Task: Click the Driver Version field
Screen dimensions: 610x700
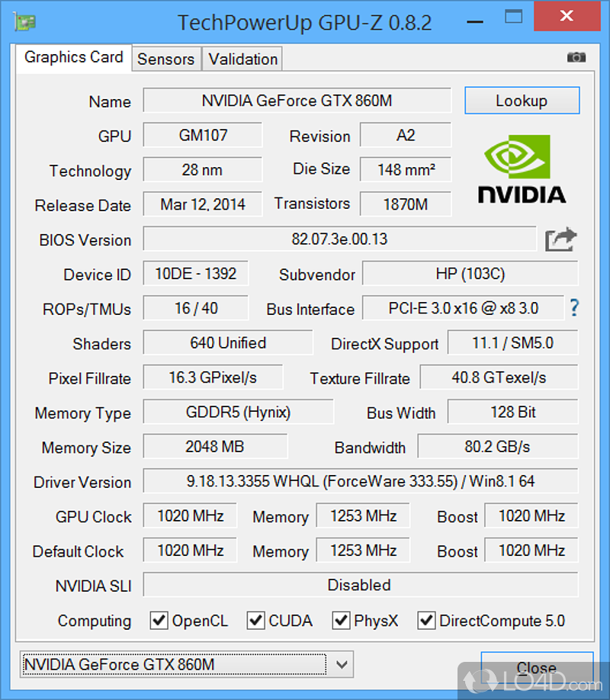Action: tap(360, 482)
